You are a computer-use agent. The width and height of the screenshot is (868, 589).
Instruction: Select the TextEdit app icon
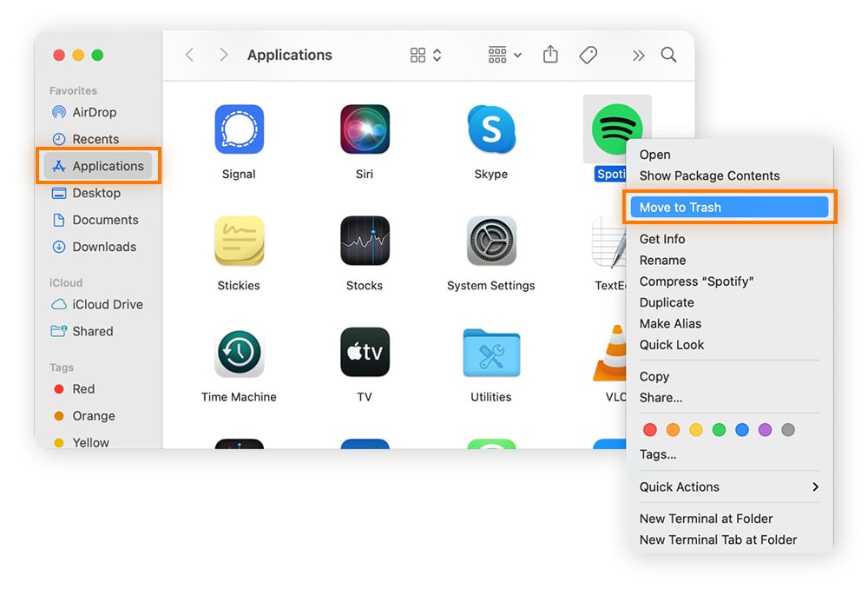(x=609, y=242)
